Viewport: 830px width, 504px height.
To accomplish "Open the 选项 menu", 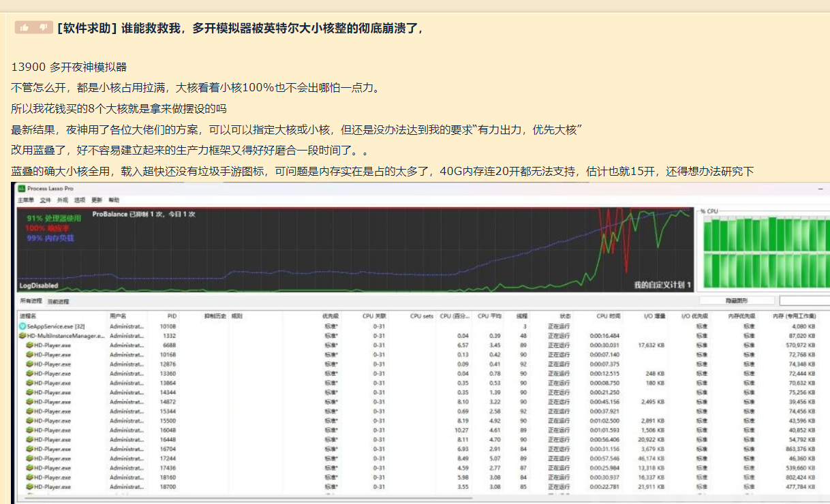I will [x=80, y=200].
